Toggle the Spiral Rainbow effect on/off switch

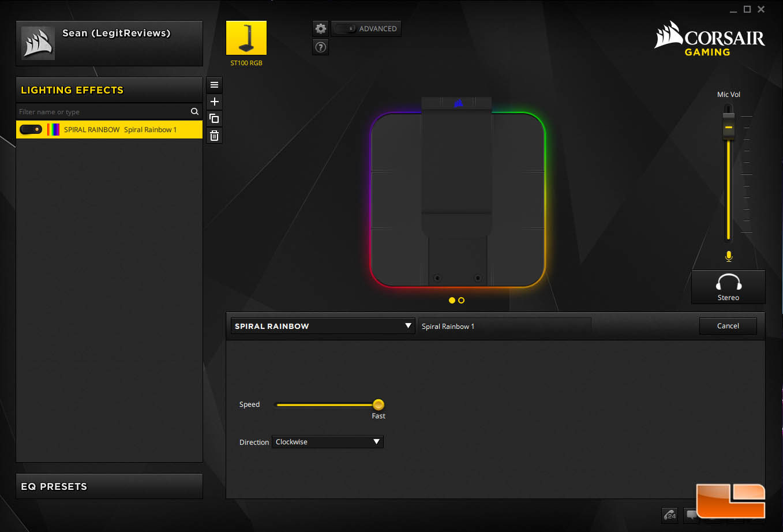point(31,129)
